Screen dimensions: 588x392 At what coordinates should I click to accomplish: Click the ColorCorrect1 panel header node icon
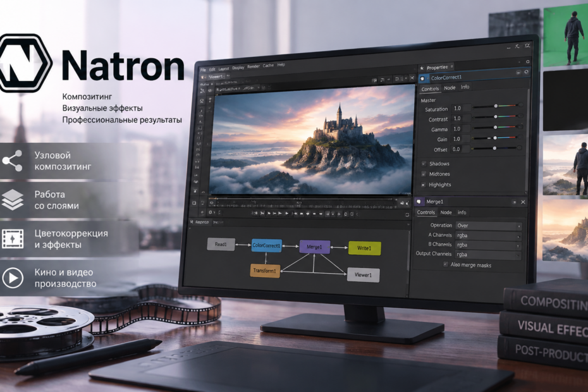pyautogui.click(x=422, y=78)
